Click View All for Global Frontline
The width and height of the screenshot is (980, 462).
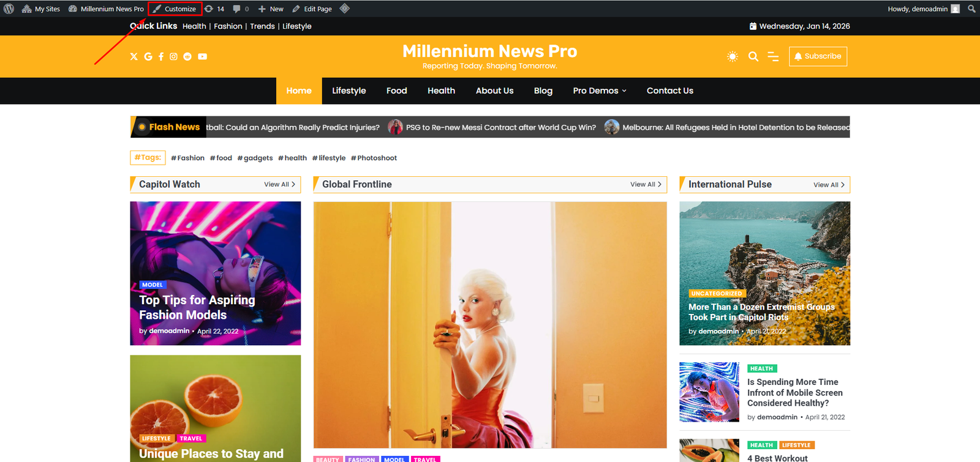point(646,184)
